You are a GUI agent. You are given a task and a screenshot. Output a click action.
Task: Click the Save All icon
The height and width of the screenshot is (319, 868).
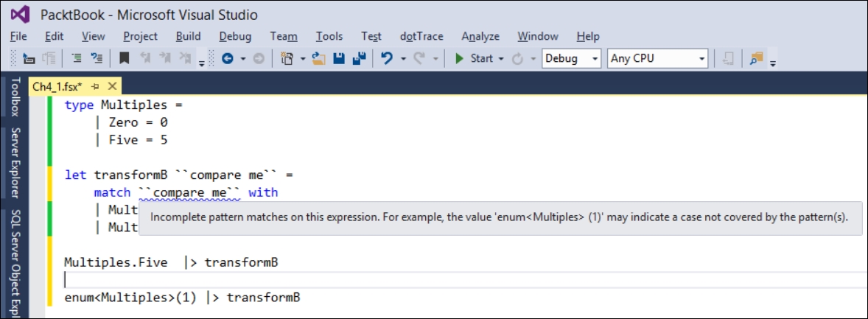360,58
